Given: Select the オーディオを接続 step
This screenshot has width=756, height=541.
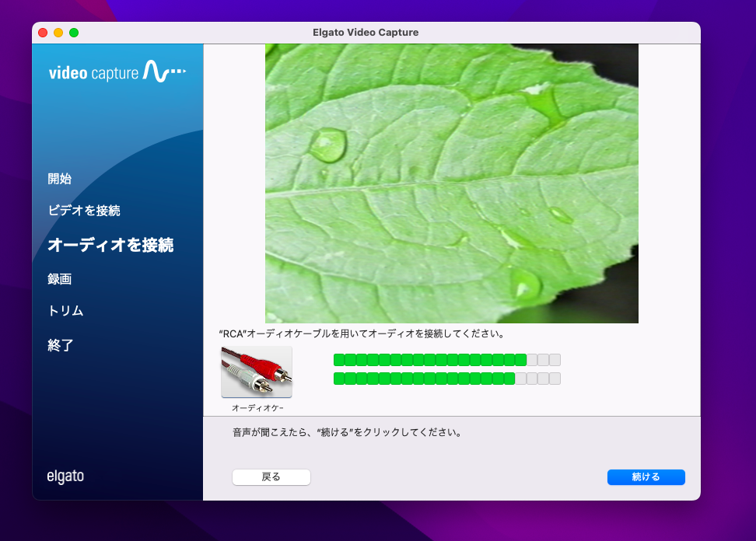Looking at the screenshot, I should tap(110, 245).
